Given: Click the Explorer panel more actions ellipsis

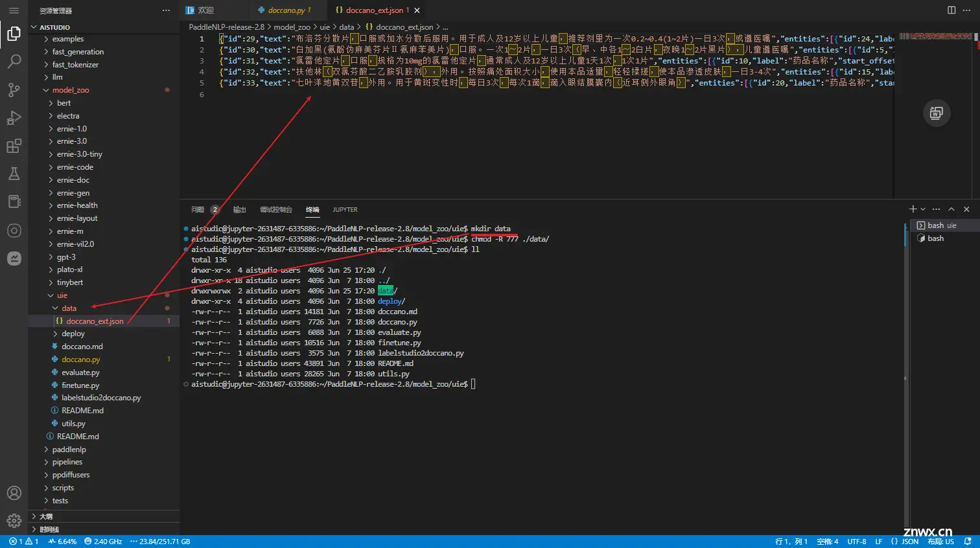Looking at the screenshot, I should (166, 10).
